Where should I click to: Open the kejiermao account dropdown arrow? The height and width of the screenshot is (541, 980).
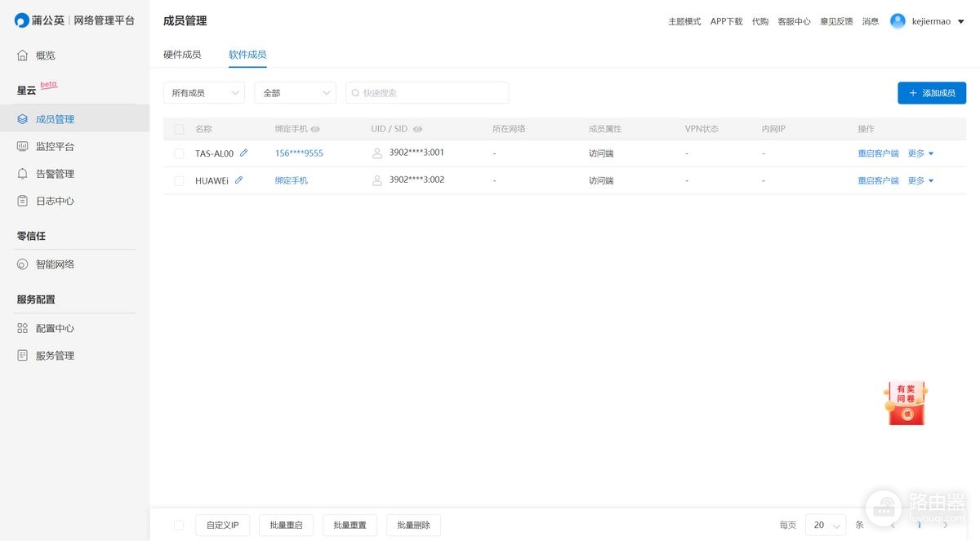click(x=960, y=22)
